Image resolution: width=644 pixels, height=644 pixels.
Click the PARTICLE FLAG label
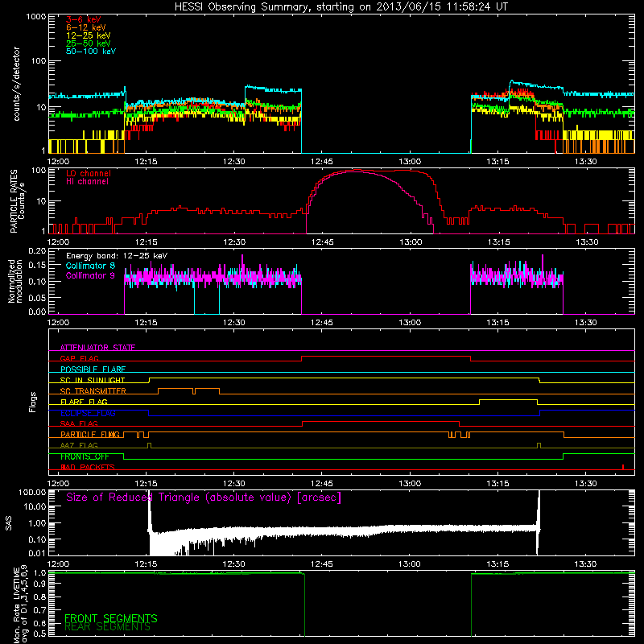pyautogui.click(x=90, y=435)
